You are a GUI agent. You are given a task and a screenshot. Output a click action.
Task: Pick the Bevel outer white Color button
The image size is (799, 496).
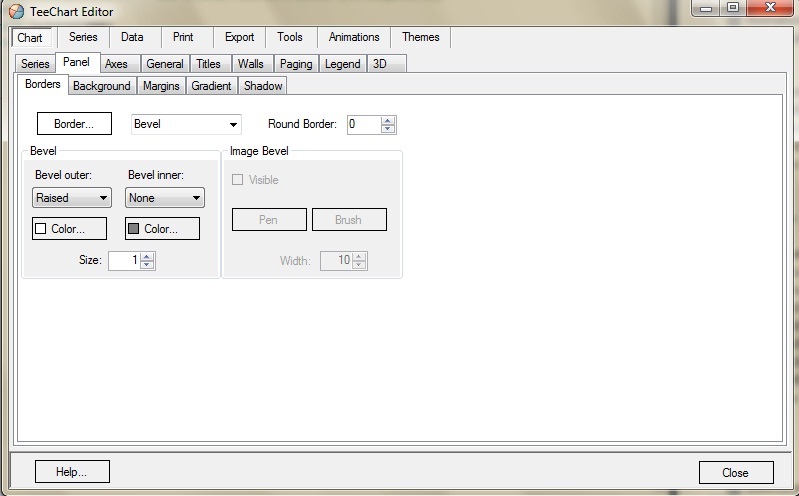pos(69,228)
